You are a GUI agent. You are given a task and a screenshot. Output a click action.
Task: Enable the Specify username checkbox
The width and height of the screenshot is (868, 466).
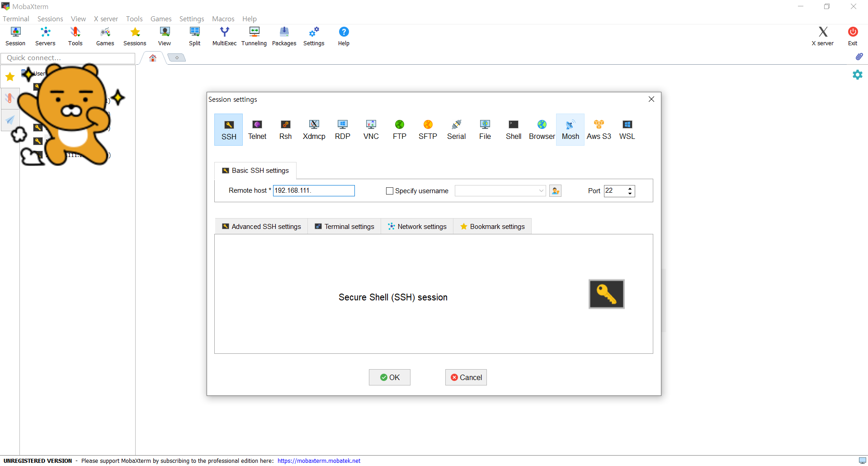pos(389,191)
